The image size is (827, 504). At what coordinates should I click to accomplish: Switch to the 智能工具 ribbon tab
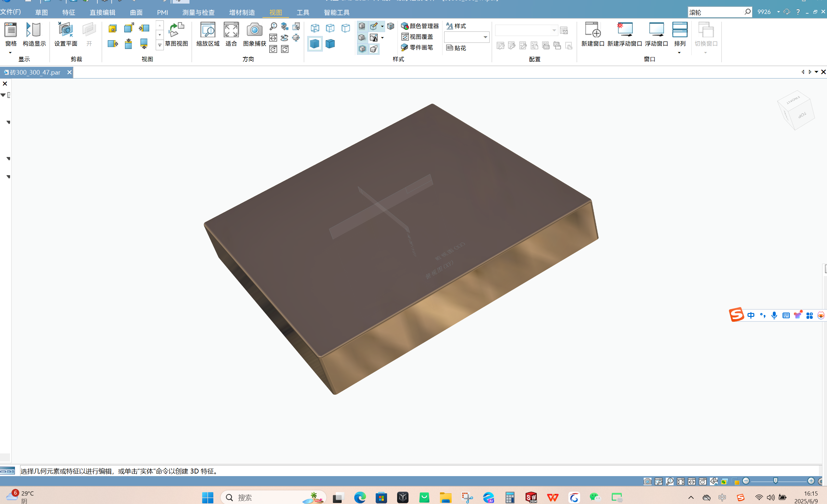pyautogui.click(x=337, y=12)
